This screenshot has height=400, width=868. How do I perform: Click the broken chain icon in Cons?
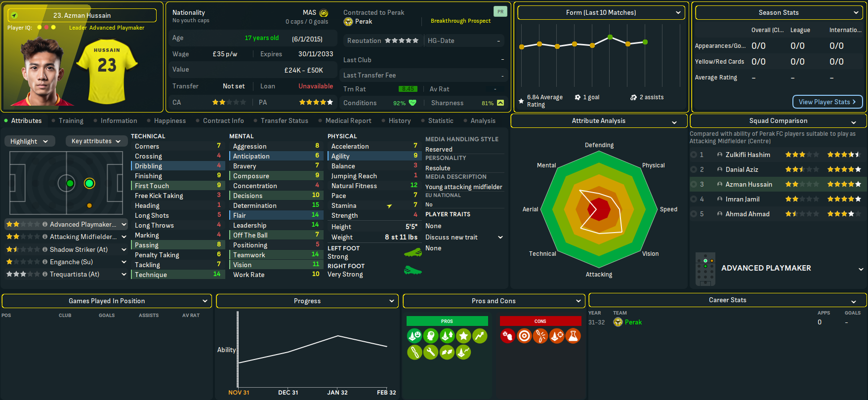tap(540, 336)
